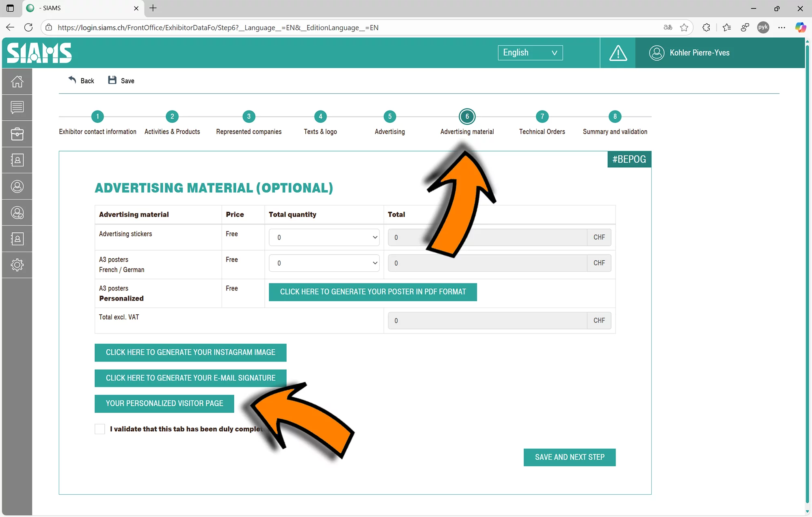Viewport: 812px width, 517px height.
Task: Click the gear settings icon in the left sidebar
Action: click(x=17, y=265)
